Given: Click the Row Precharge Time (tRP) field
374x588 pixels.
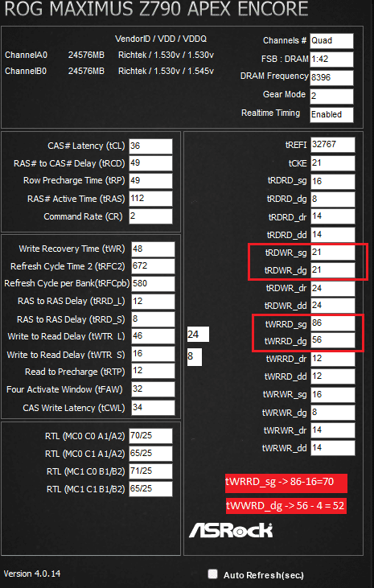Looking at the screenshot, I should coord(150,181).
